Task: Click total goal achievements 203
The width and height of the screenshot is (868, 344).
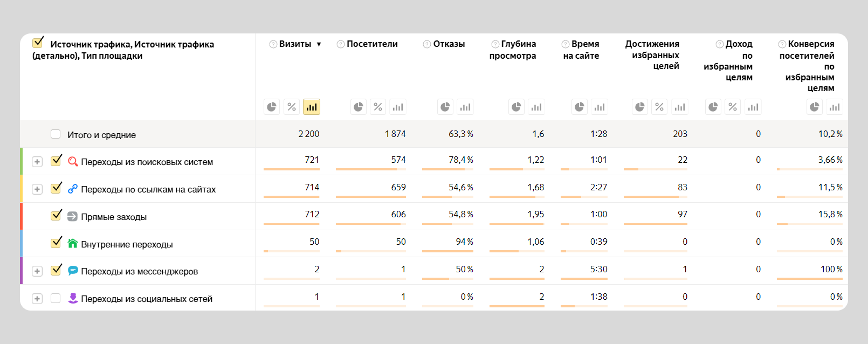Action: [x=680, y=134]
